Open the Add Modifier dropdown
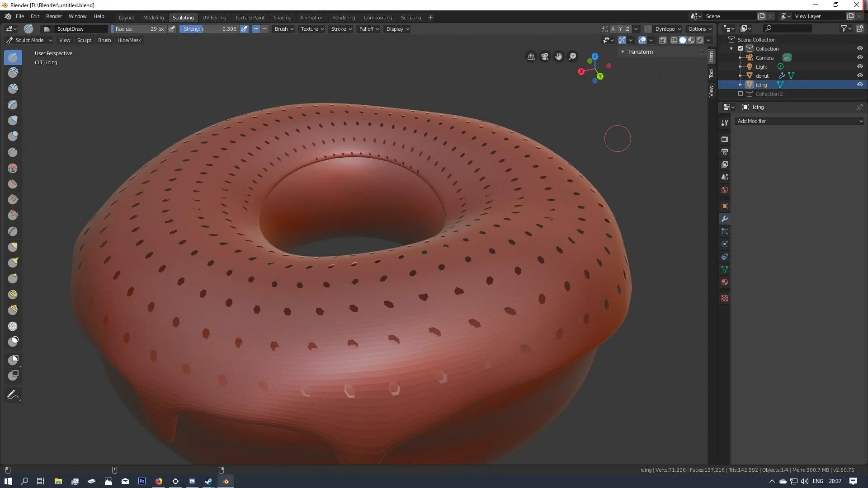 tap(799, 121)
